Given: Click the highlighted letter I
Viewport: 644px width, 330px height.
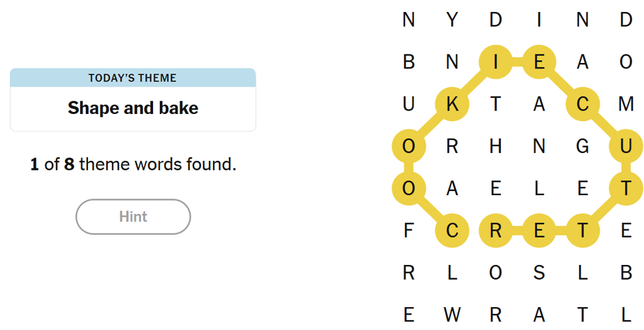Looking at the screenshot, I should [496, 62].
